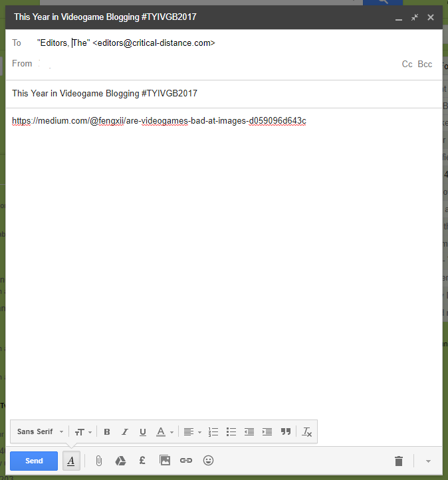Decrease indent of the text
This screenshot has height=480, width=448.
click(x=249, y=432)
